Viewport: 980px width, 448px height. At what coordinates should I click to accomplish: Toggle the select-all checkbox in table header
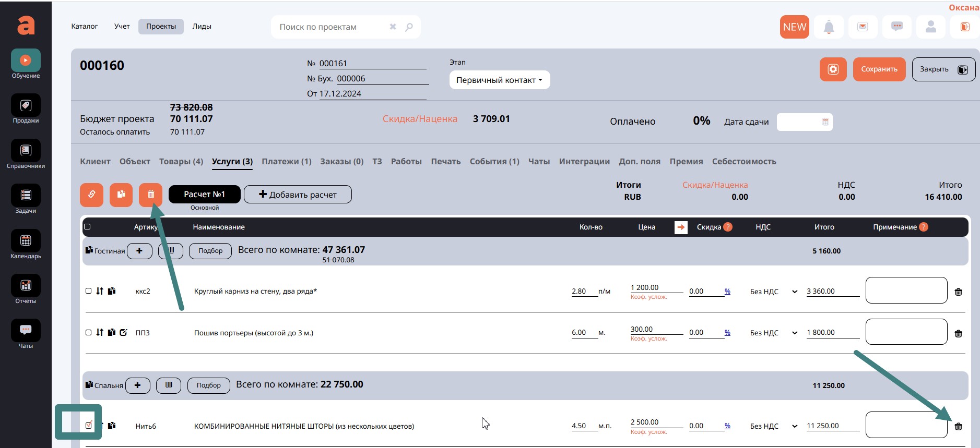click(x=88, y=227)
